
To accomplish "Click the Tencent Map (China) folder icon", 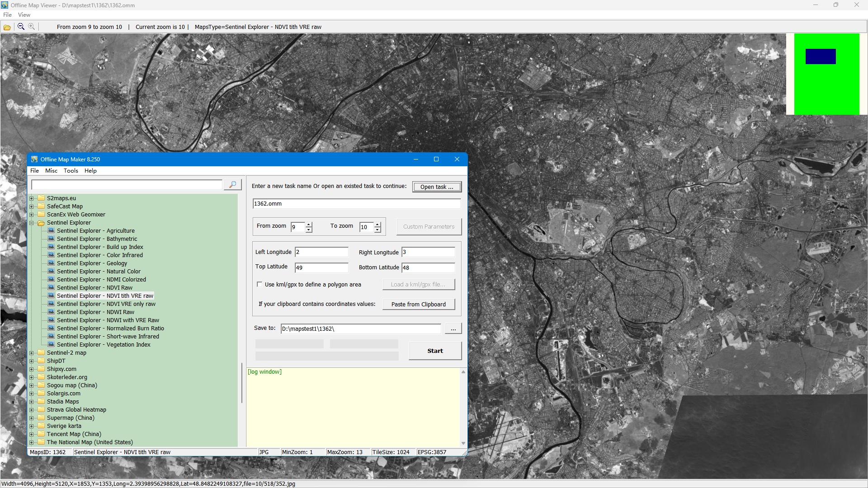I will pos(41,434).
